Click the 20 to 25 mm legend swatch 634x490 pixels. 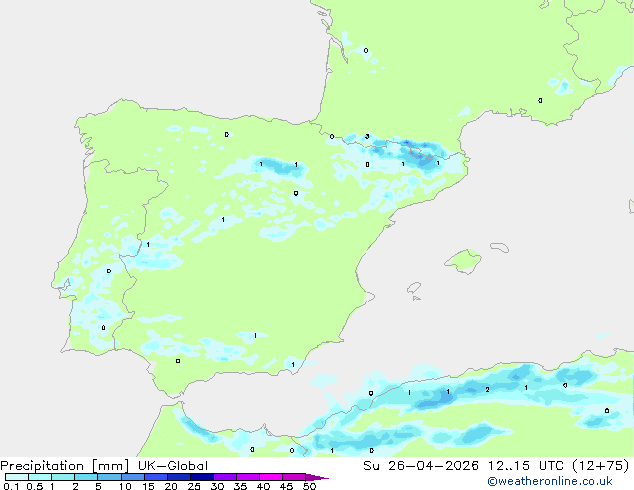pos(179,477)
